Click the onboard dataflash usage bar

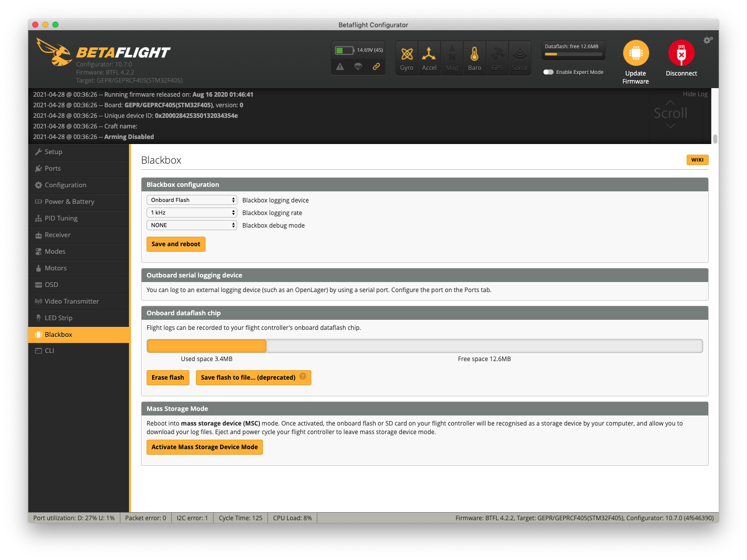coord(425,345)
